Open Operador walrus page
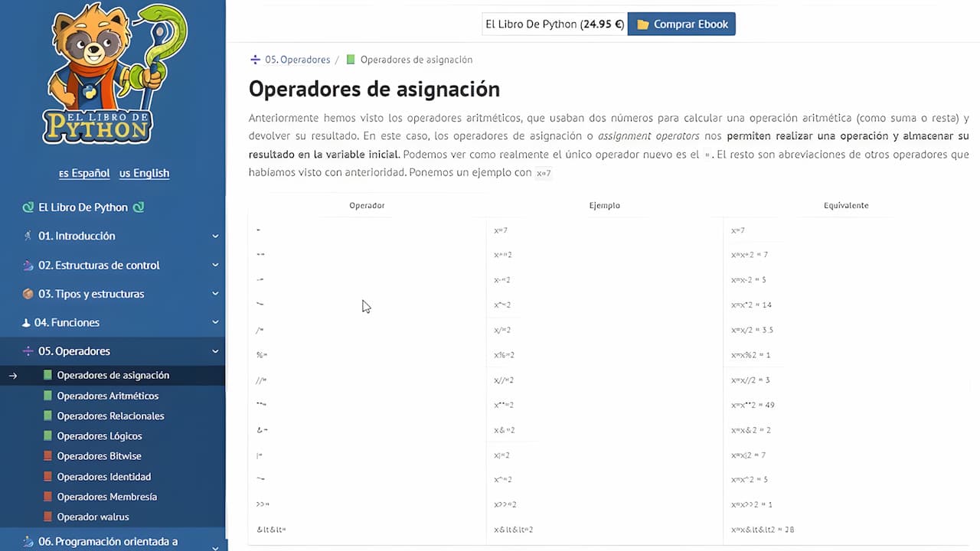Viewport: 980px width, 551px height. pyautogui.click(x=93, y=517)
